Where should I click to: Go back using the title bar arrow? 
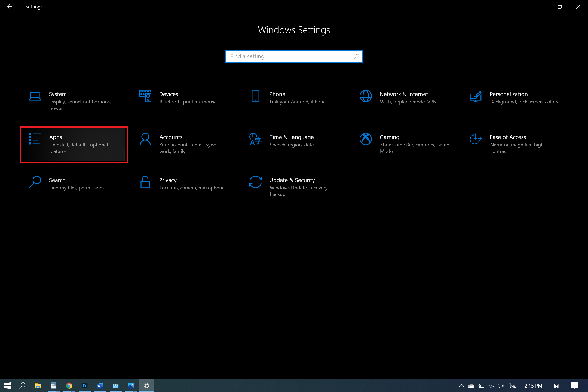10,7
